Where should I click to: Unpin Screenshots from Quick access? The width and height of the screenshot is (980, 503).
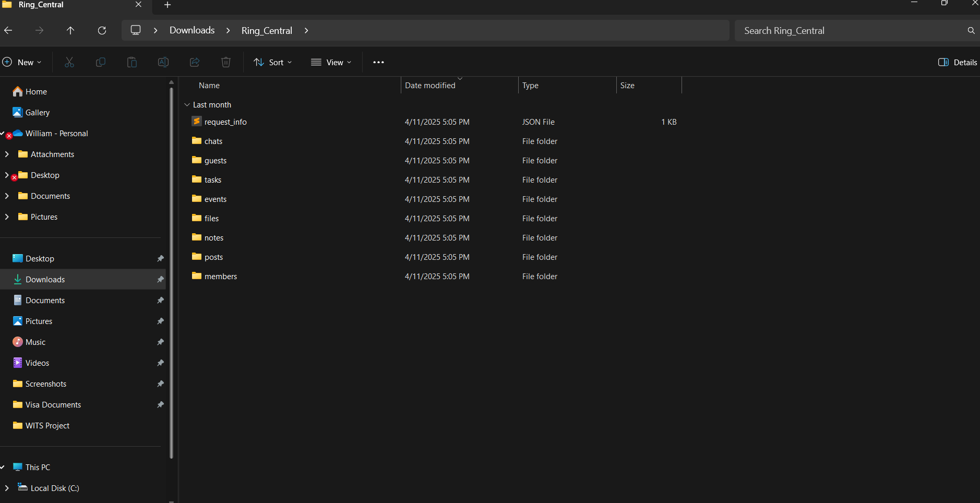(160, 384)
